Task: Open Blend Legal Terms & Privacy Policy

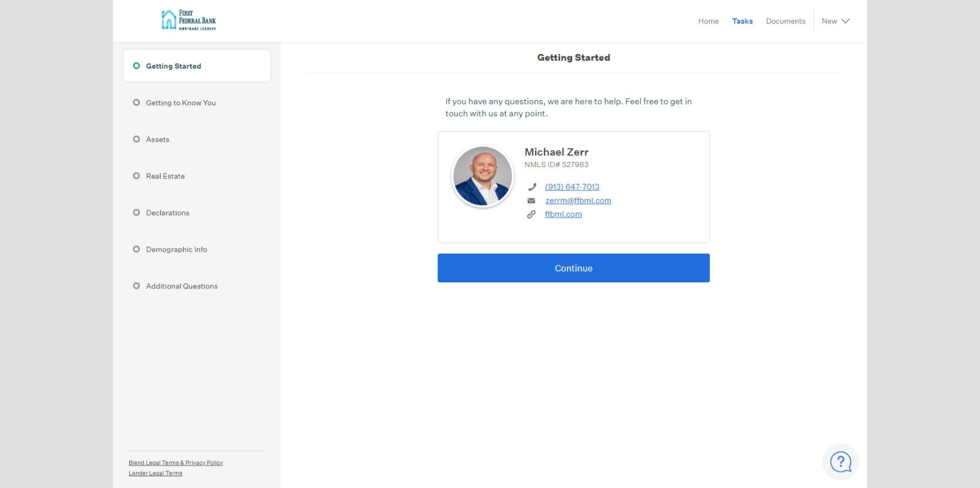Action: point(175,463)
